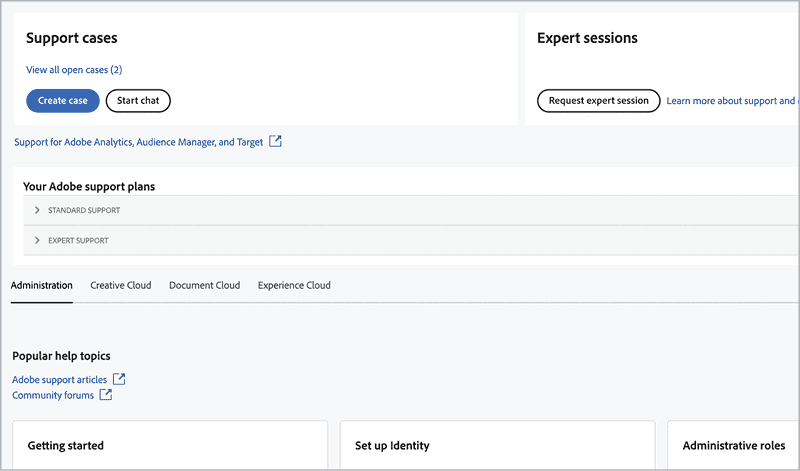This screenshot has height=471, width=800.
Task: Open the Set up Identity card
Action: coord(497,445)
